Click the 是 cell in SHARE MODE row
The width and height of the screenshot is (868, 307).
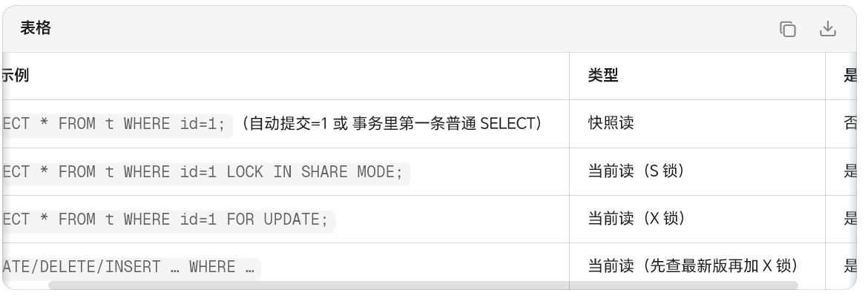pos(850,171)
